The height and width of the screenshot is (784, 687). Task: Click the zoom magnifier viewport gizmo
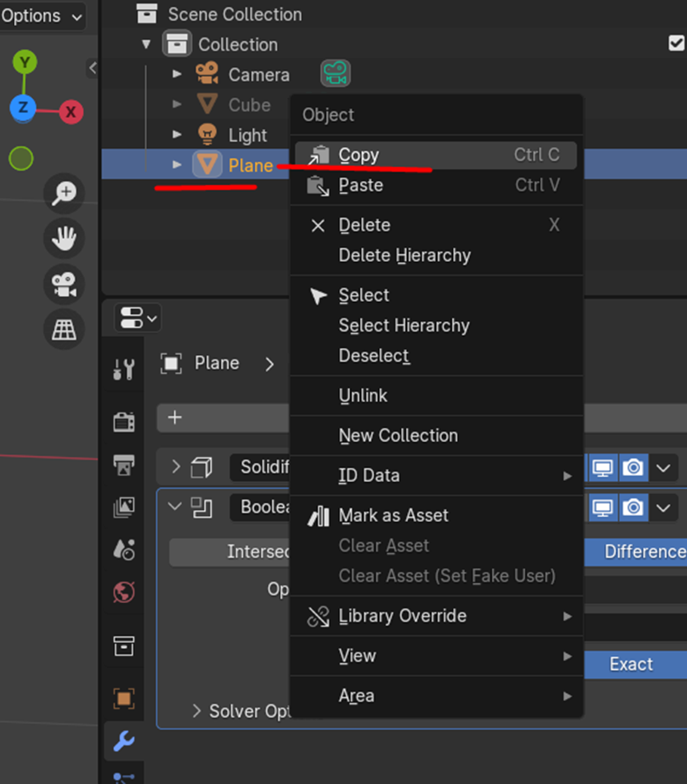64,193
